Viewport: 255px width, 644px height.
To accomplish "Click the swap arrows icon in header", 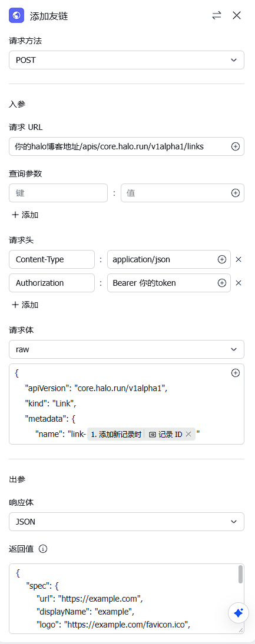I will click(x=217, y=16).
